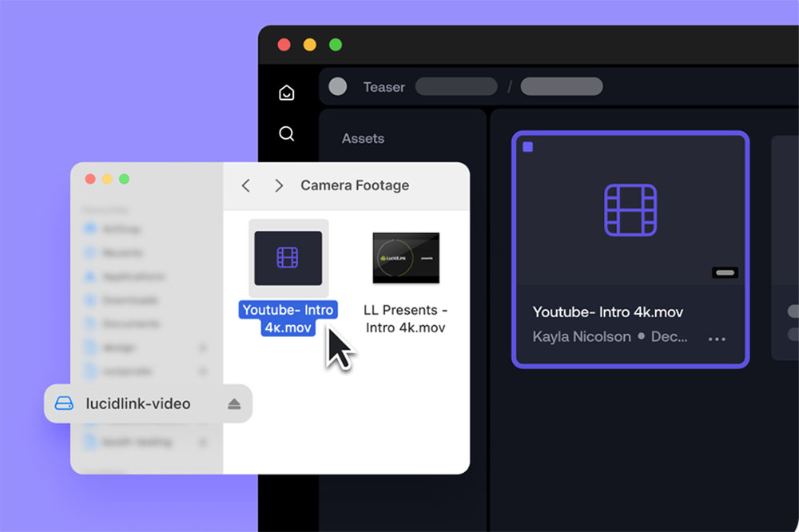This screenshot has width=799, height=532.
Task: Go forward in Finder Camera Footage window
Action: coord(278,185)
